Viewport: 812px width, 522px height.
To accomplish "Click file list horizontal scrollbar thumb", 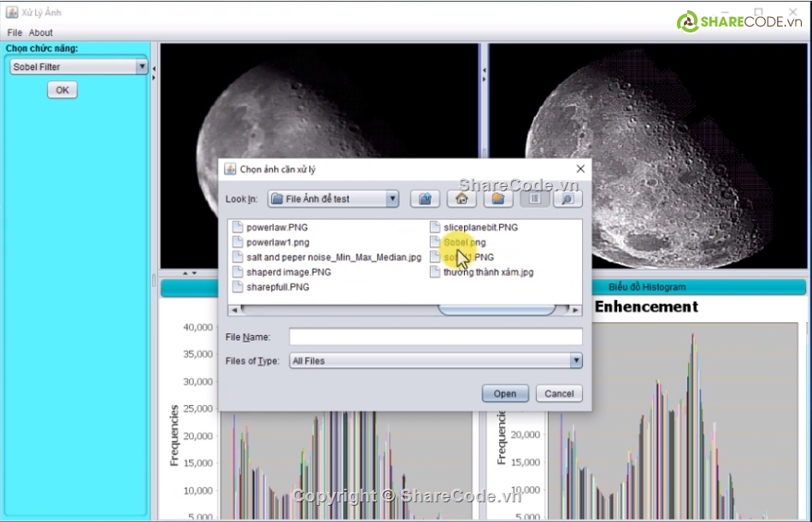I will 497,309.
